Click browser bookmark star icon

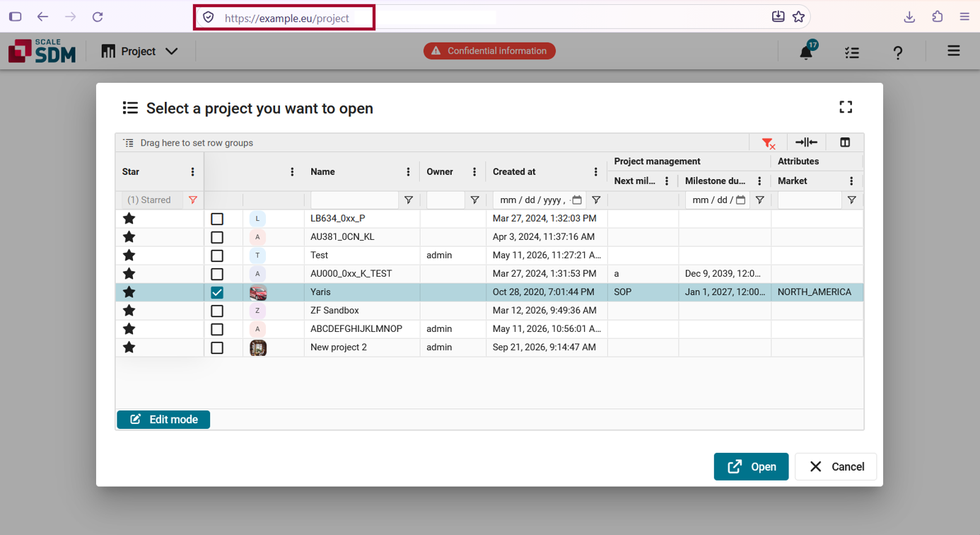click(798, 17)
